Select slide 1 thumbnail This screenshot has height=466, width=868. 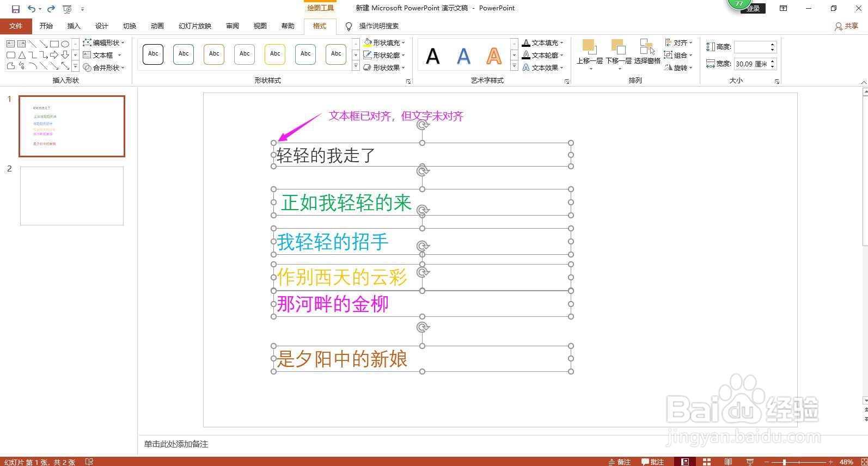coord(72,126)
